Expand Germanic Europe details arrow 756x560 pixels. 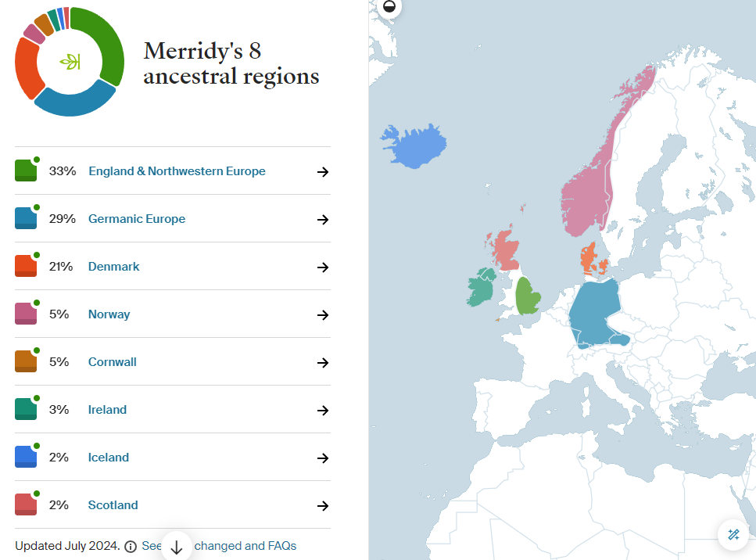coord(322,220)
